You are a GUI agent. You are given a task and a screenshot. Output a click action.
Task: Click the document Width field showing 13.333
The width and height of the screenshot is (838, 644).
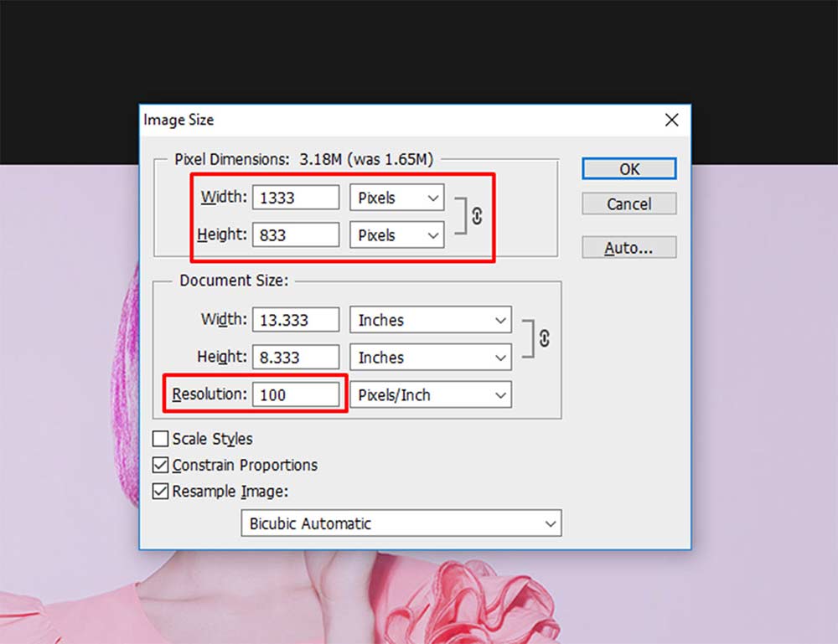pos(295,320)
